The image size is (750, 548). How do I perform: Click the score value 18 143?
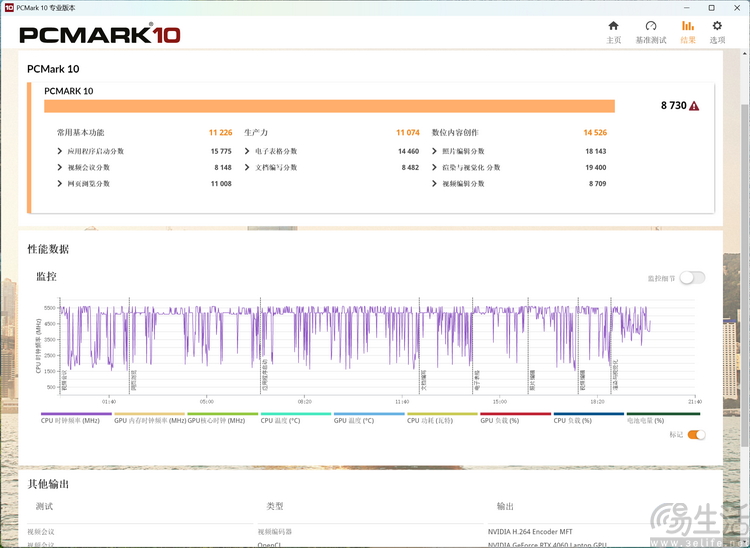[596, 151]
